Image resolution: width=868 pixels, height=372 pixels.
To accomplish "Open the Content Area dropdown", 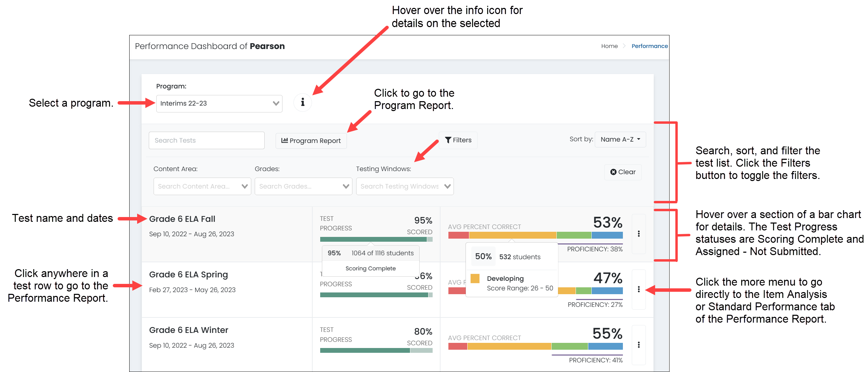I will click(x=202, y=187).
